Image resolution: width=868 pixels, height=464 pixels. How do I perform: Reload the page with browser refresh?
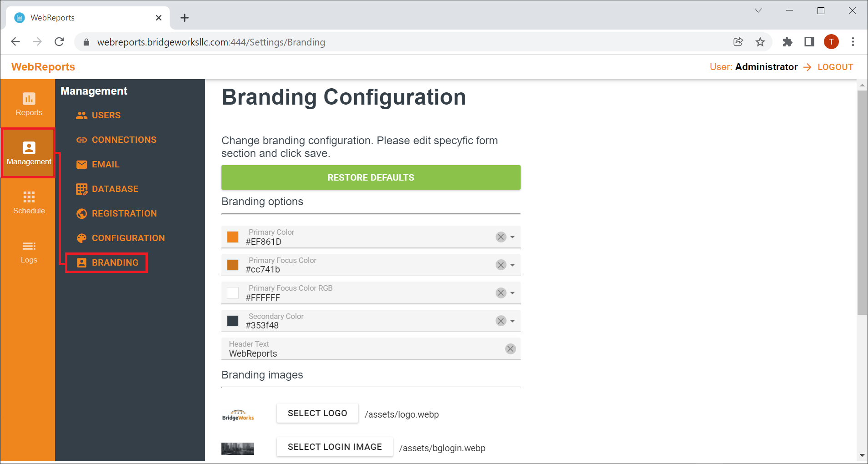click(59, 42)
